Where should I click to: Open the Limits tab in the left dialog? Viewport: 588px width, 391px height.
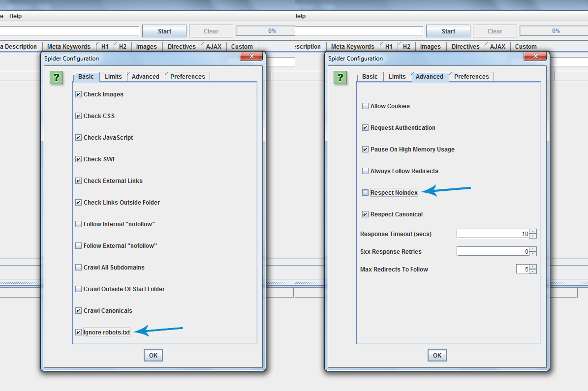coord(113,77)
